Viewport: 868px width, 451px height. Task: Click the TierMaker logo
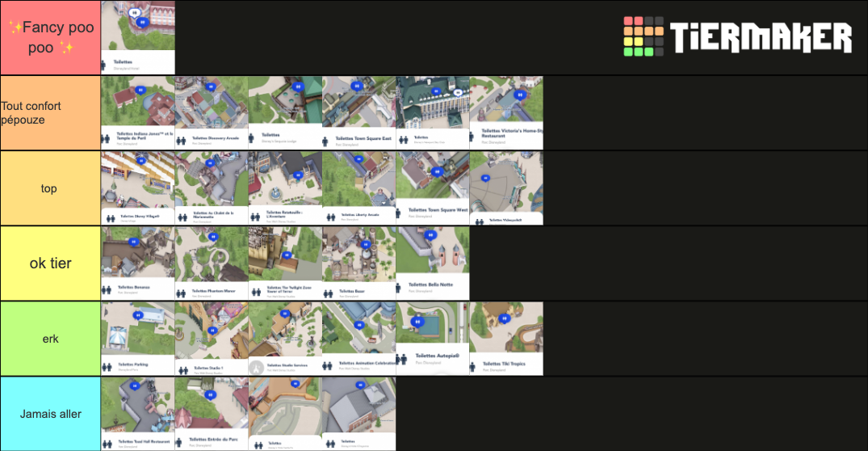coord(737,36)
